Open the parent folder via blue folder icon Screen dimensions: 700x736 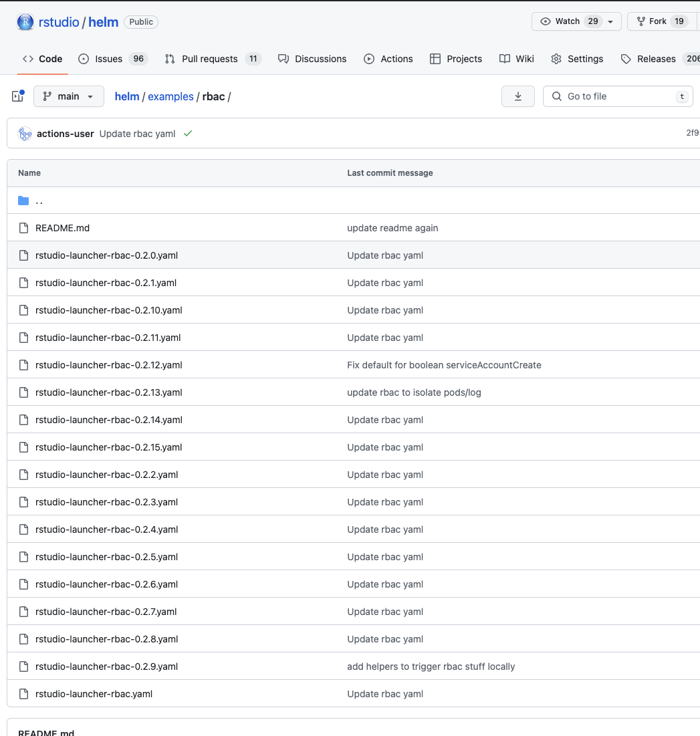23,200
